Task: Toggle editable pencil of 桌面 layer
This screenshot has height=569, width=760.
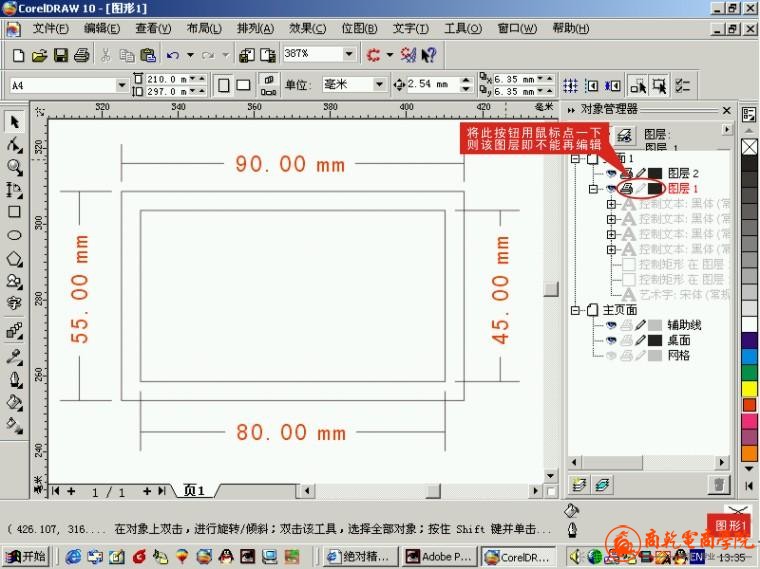Action: point(641,340)
